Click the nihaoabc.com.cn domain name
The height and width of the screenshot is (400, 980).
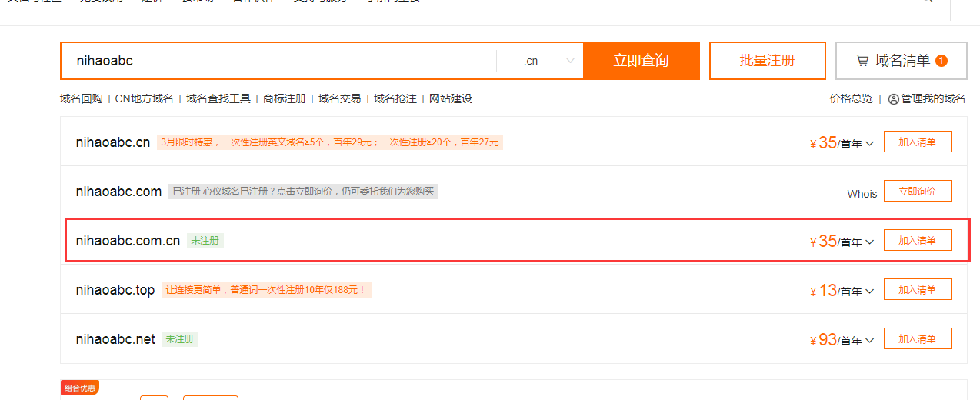tap(128, 241)
